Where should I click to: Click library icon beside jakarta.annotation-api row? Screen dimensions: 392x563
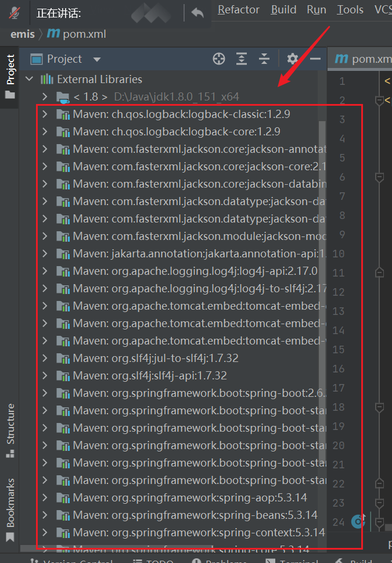[x=63, y=254]
